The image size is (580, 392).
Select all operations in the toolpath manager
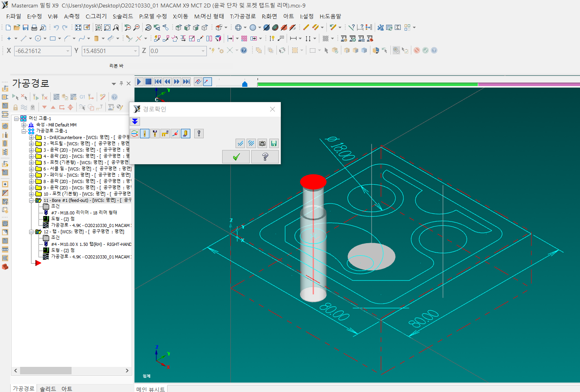point(15,97)
